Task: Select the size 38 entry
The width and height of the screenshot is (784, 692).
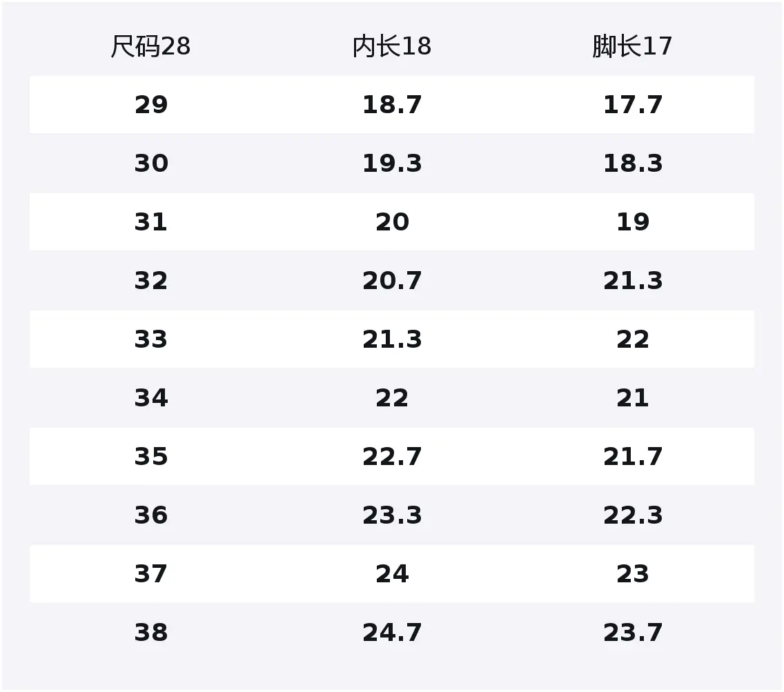Action: point(151,633)
